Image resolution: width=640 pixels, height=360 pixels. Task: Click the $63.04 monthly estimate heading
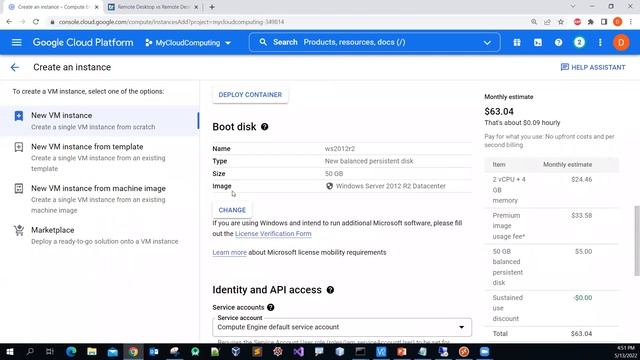pos(499,111)
